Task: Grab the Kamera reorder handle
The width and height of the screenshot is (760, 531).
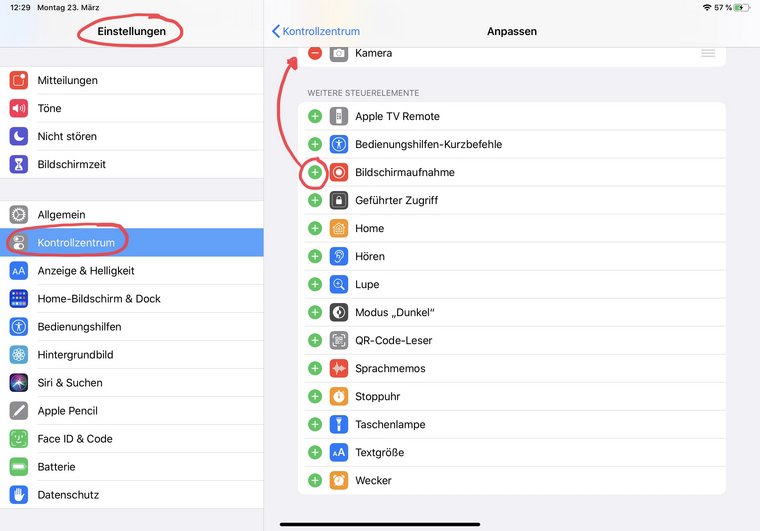Action: (x=708, y=53)
